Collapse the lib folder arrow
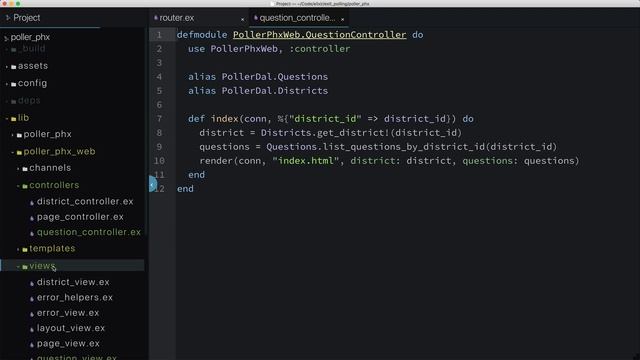This screenshot has height=360, width=640. coord(7,118)
